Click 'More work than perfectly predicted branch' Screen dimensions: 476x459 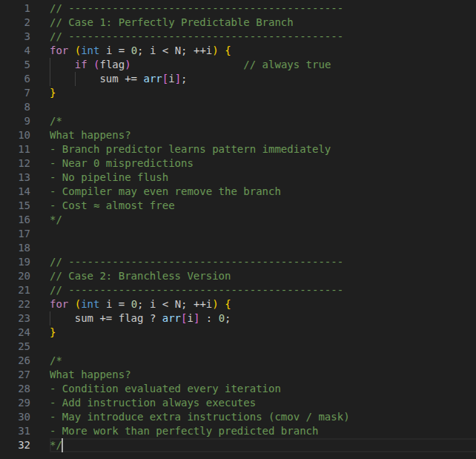click(x=190, y=431)
